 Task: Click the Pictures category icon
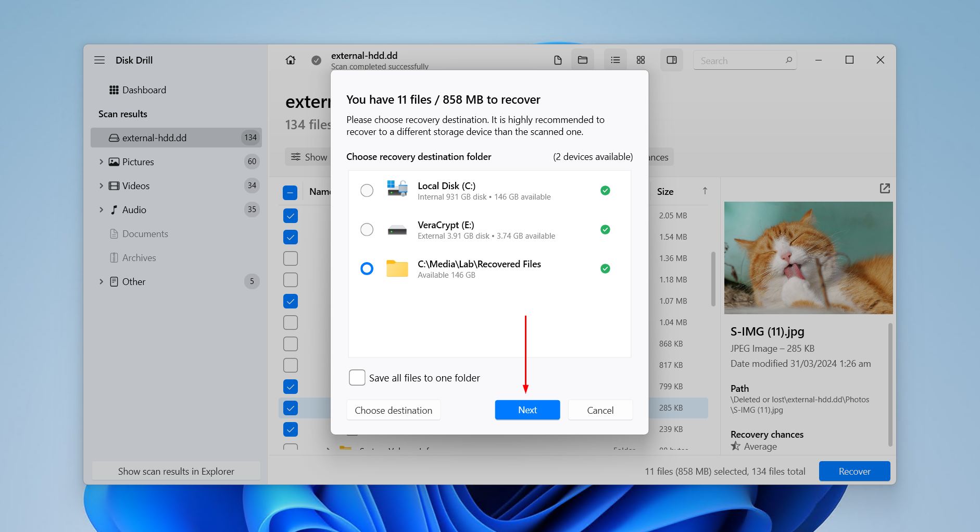[114, 162]
